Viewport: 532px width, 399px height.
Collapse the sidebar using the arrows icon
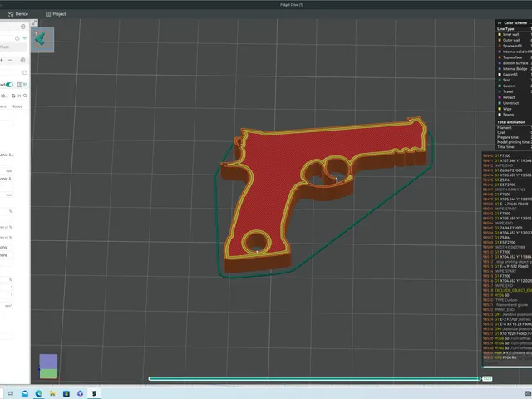pos(34,22)
